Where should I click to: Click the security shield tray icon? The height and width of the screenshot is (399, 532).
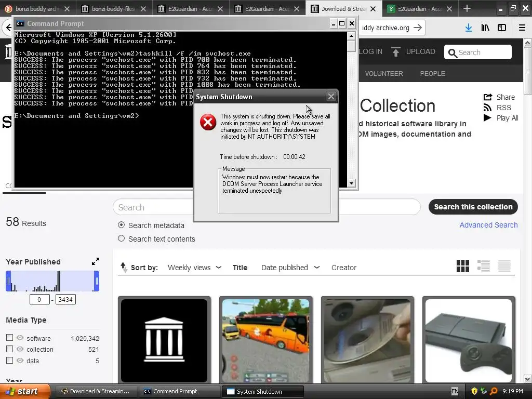[474, 391]
